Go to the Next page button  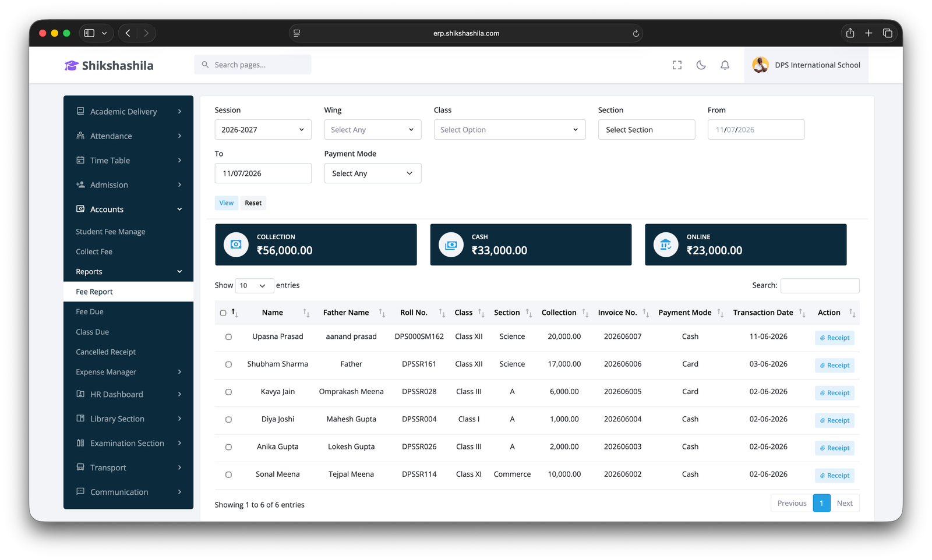pyautogui.click(x=845, y=503)
